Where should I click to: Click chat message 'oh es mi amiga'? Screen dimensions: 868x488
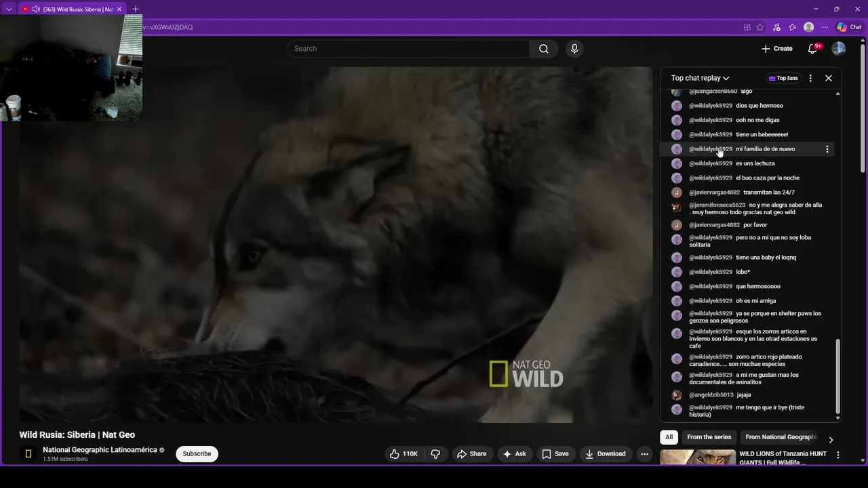(755, 301)
